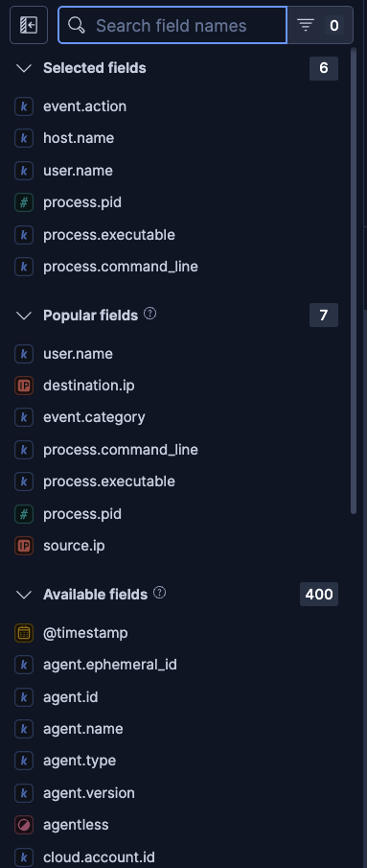
Task: Click the IP icon beside source.ip
Action: [24, 546]
